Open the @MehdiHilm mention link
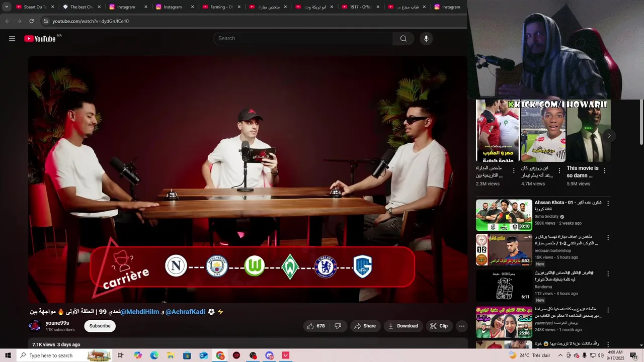 point(140,312)
